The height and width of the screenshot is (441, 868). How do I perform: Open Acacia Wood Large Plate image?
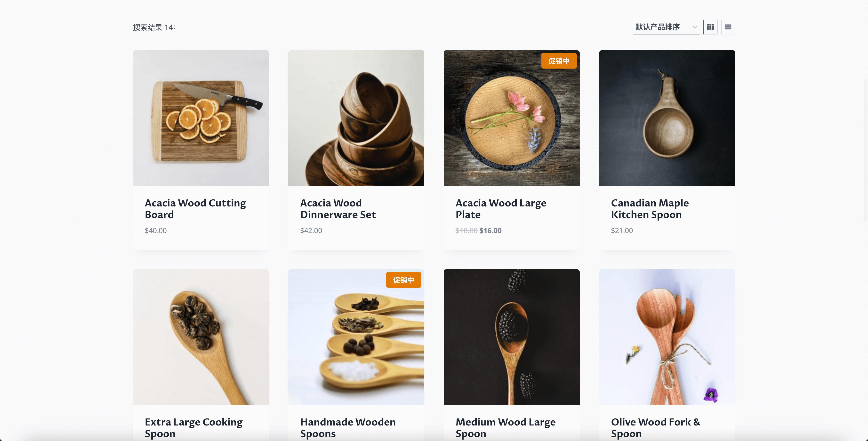(x=512, y=118)
